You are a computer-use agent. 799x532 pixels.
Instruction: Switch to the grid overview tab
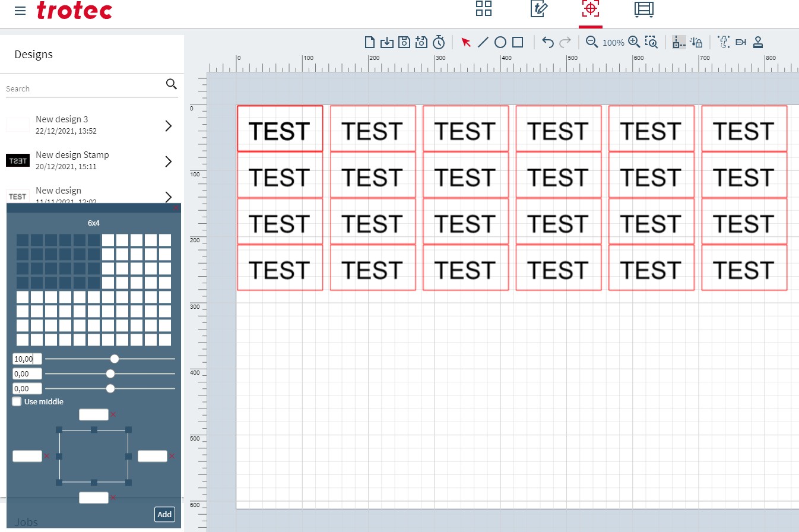[484, 8]
